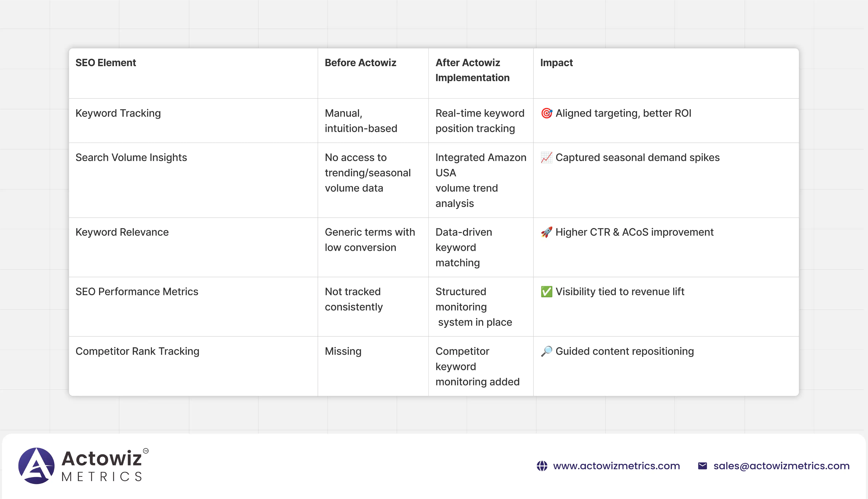
Task: Select the Search Volume Insights cell
Action: pyautogui.click(x=131, y=157)
